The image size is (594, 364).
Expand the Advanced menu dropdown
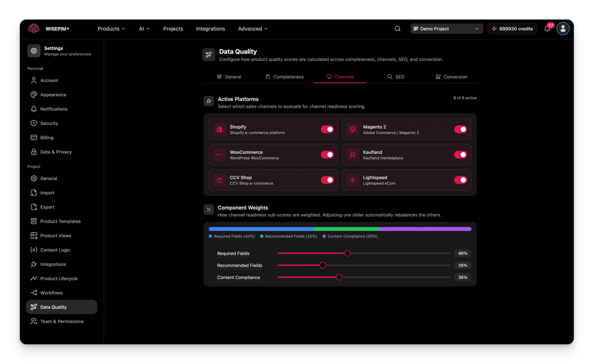(x=253, y=29)
